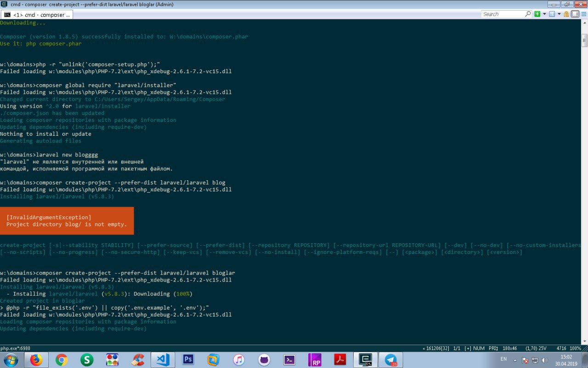This screenshot has width=588, height=368.
Task: Click the 'Downloading...' line at top
Action: [x=23, y=23]
